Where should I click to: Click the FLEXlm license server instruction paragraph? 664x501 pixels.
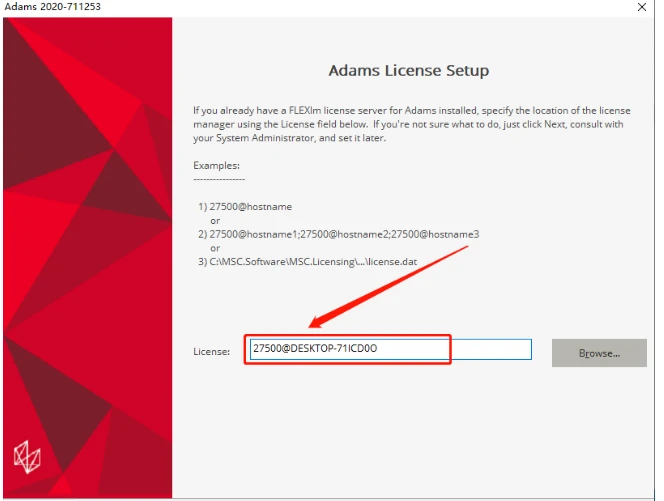pyautogui.click(x=412, y=124)
